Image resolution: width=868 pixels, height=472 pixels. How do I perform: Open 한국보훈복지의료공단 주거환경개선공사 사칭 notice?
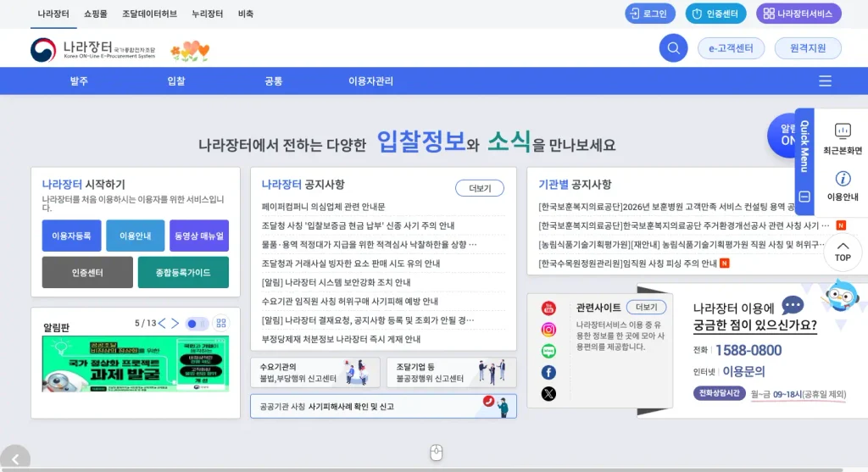(683, 225)
